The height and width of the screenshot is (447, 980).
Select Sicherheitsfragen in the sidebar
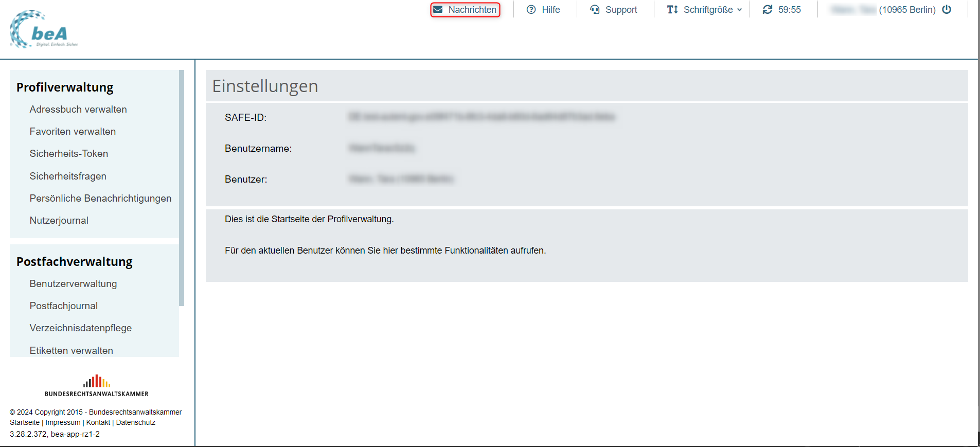[x=68, y=176]
